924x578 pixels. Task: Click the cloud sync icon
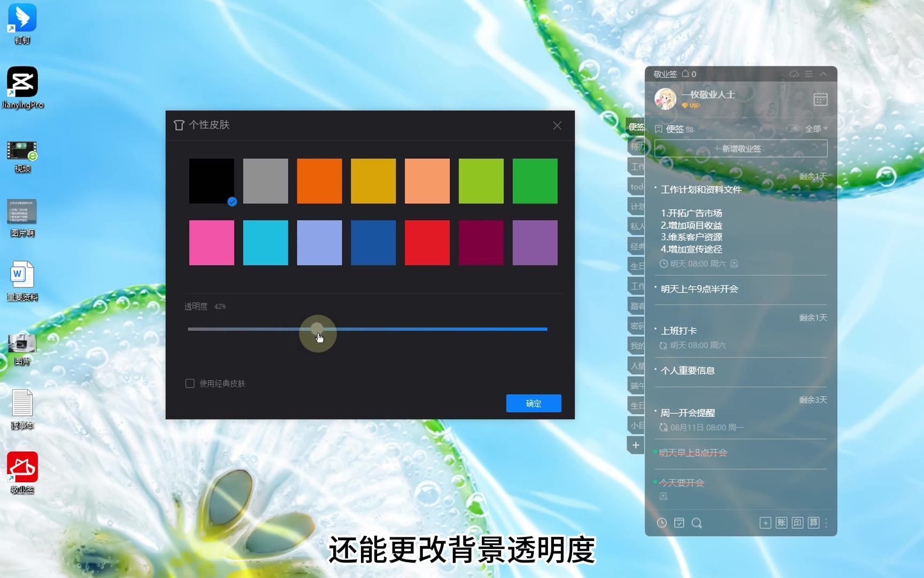(x=794, y=74)
